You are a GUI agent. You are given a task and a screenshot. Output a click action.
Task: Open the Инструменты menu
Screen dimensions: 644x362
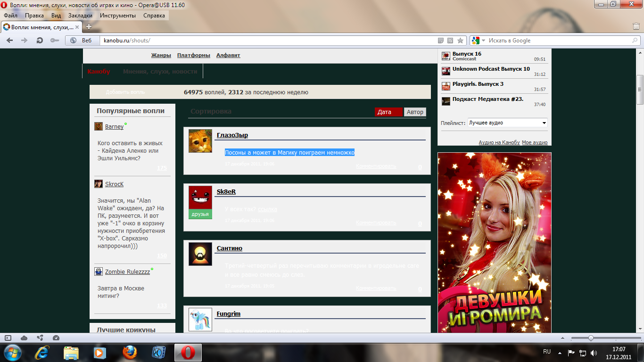tap(118, 16)
